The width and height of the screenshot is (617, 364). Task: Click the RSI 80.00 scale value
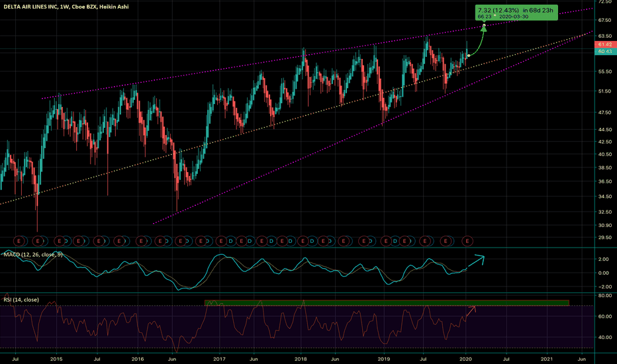pyautogui.click(x=605, y=296)
